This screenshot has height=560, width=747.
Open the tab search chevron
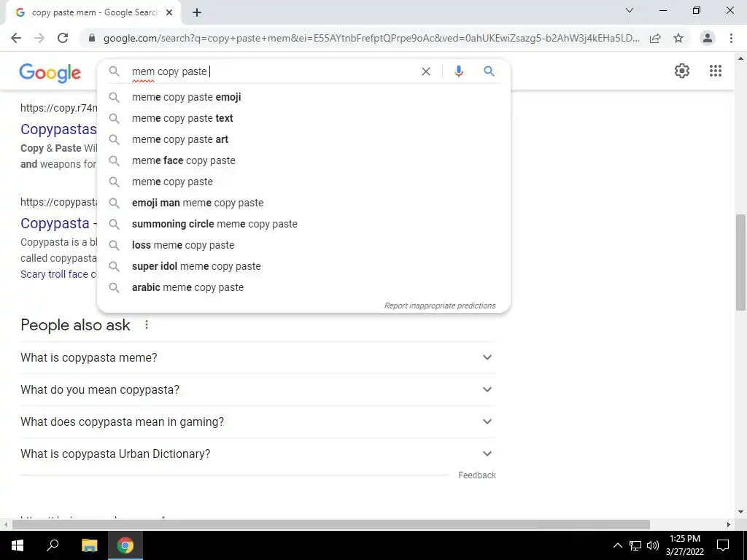(x=630, y=10)
